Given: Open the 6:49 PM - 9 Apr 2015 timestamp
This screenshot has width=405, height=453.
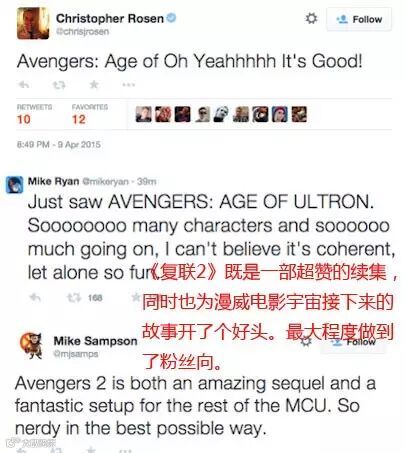Looking at the screenshot, I should point(59,145).
